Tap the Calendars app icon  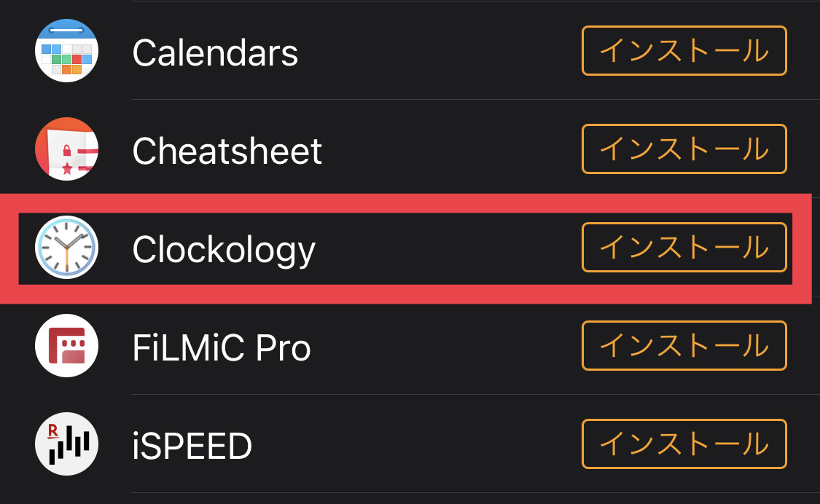click(x=66, y=51)
